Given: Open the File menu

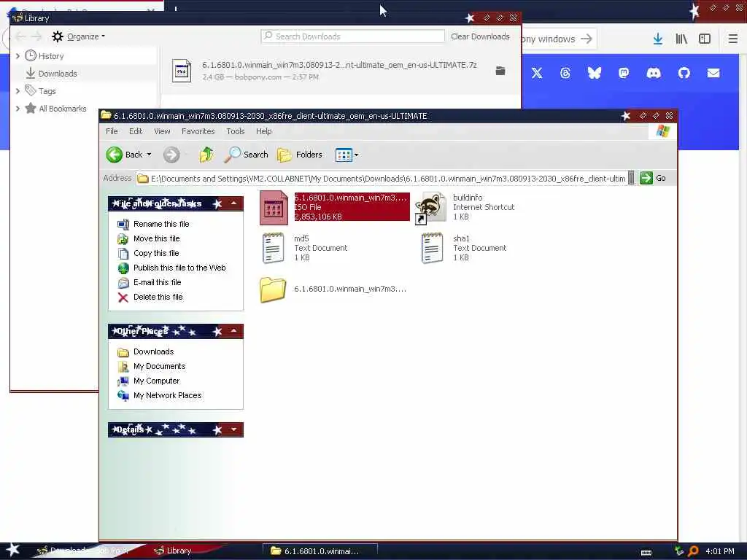Looking at the screenshot, I should point(112,131).
